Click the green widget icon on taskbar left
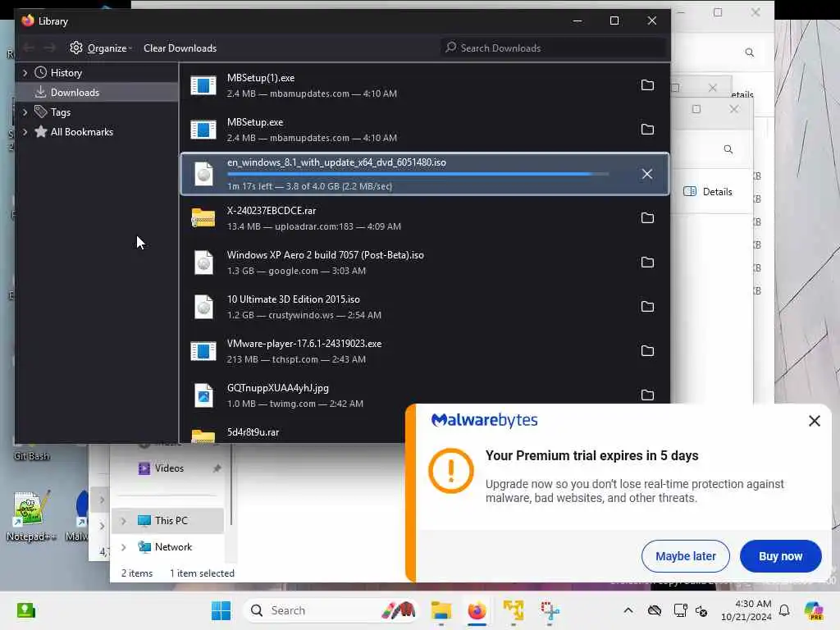The height and width of the screenshot is (630, 840). point(25,610)
